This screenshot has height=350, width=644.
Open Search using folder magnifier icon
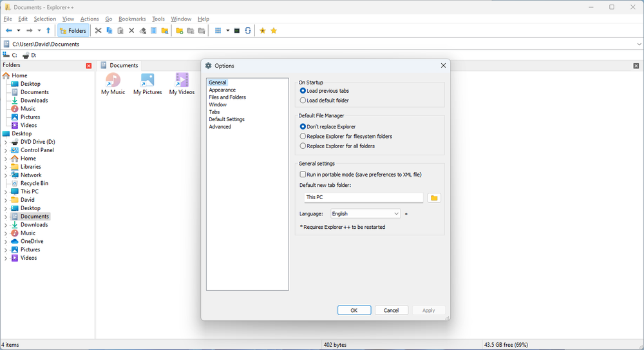click(x=165, y=30)
